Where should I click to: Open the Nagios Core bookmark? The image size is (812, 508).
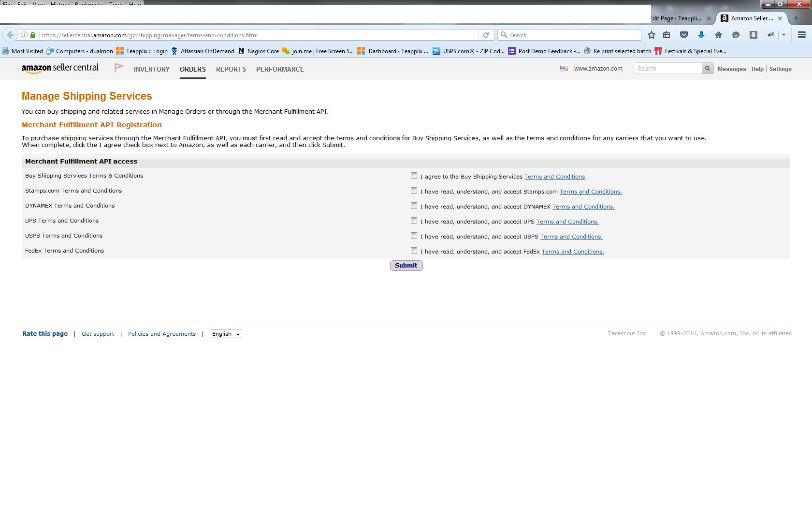click(x=258, y=51)
